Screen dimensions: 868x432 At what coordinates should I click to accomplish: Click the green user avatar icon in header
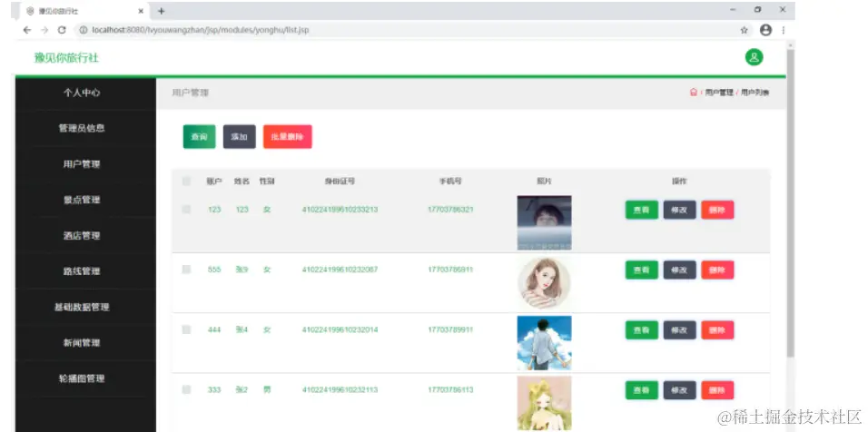click(754, 57)
